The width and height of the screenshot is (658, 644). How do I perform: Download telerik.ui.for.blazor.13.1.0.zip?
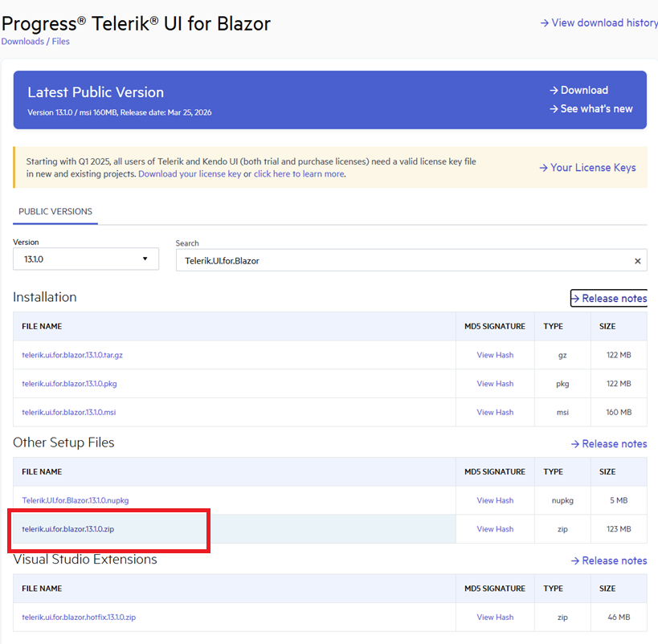(x=68, y=529)
